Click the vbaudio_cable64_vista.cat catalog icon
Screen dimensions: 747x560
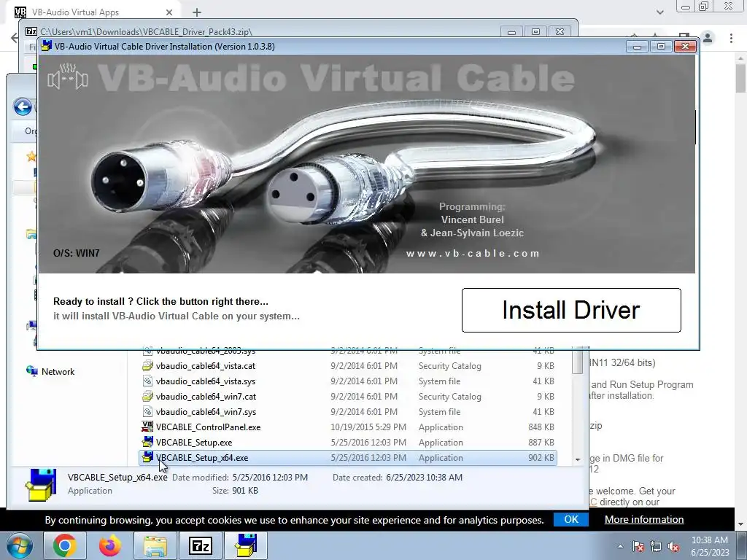coord(147,366)
